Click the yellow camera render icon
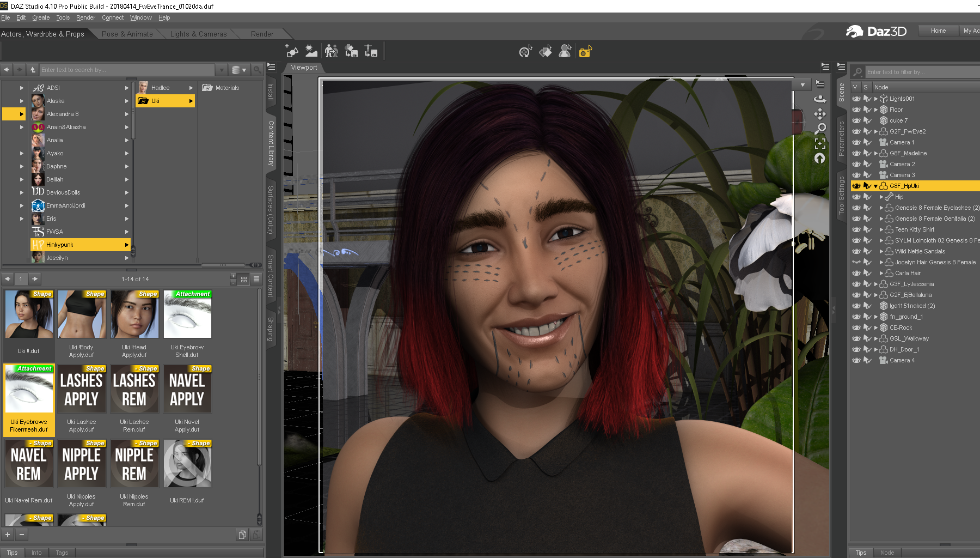Image resolution: width=980 pixels, height=558 pixels. pyautogui.click(x=585, y=52)
